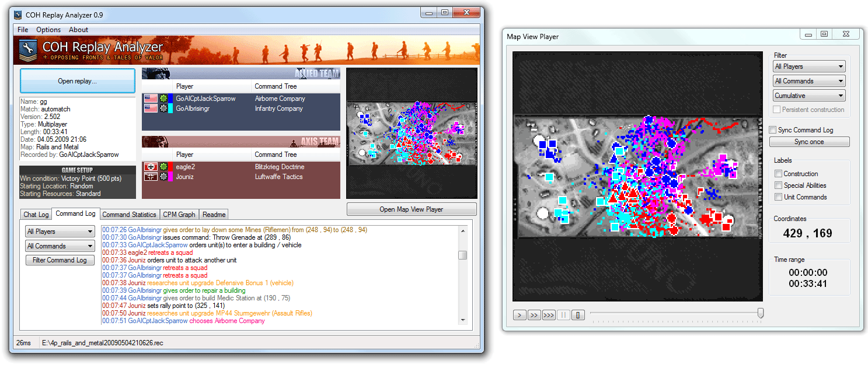Click the Sync once button
Image resolution: width=868 pixels, height=368 pixels.
pyautogui.click(x=809, y=141)
